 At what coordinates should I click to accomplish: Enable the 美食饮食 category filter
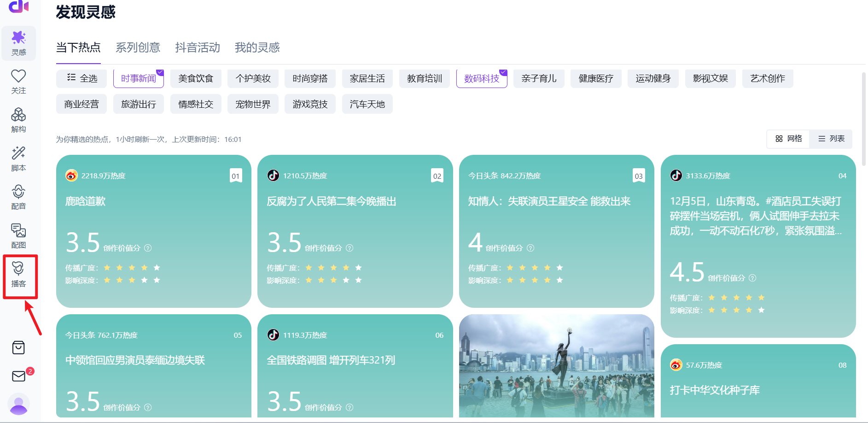(195, 78)
